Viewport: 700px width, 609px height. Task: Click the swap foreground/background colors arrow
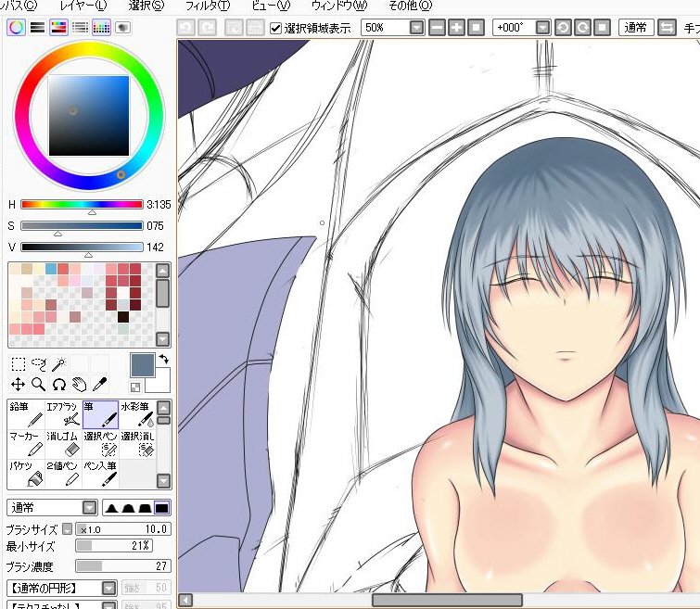[164, 358]
